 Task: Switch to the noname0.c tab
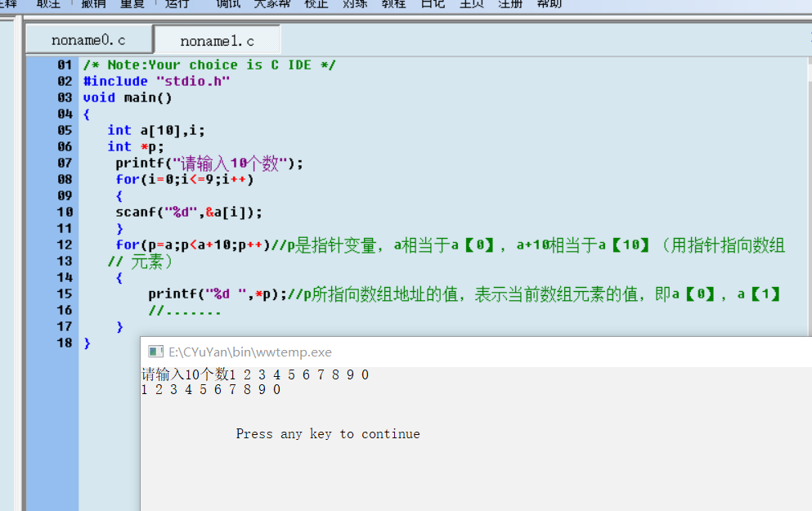[x=89, y=40]
